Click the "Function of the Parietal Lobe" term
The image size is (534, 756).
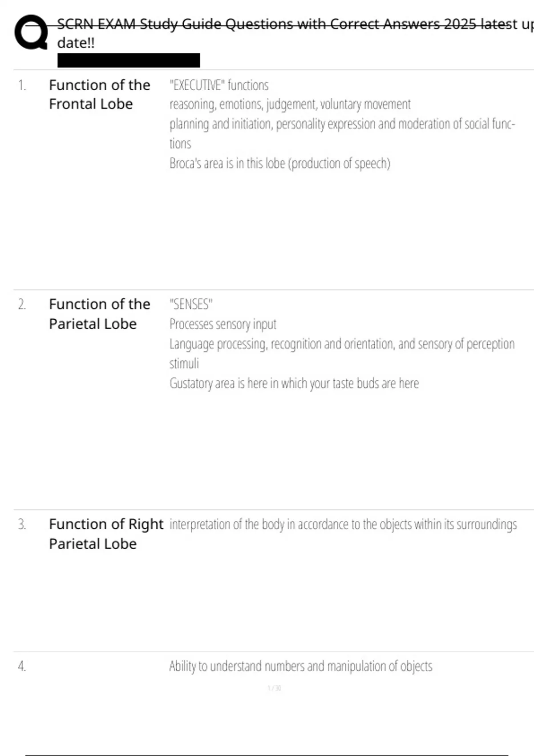99,314
